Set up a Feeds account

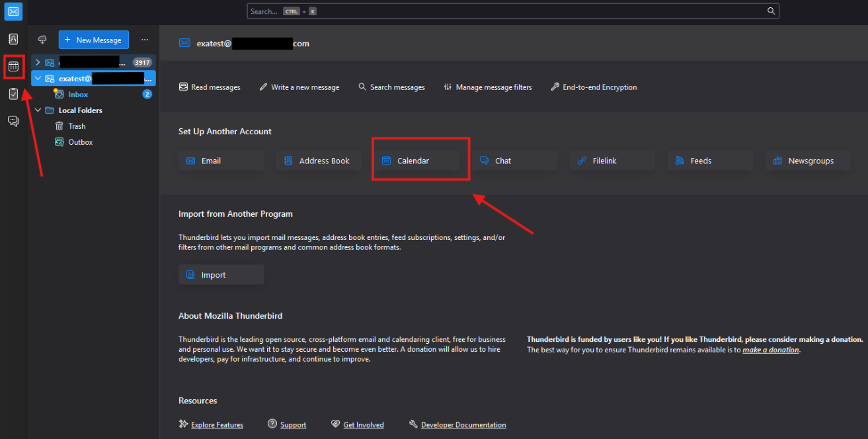click(710, 161)
